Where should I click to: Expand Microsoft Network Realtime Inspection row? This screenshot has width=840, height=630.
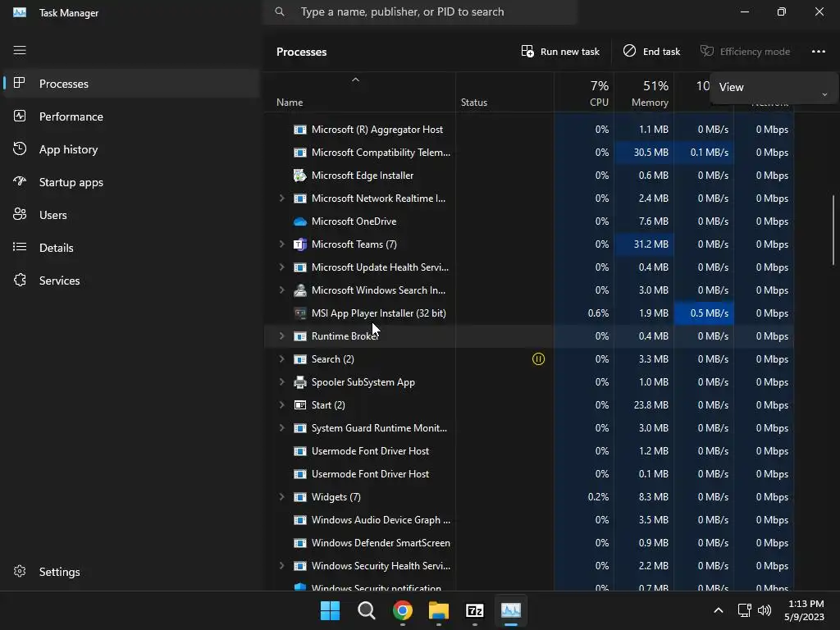point(282,199)
